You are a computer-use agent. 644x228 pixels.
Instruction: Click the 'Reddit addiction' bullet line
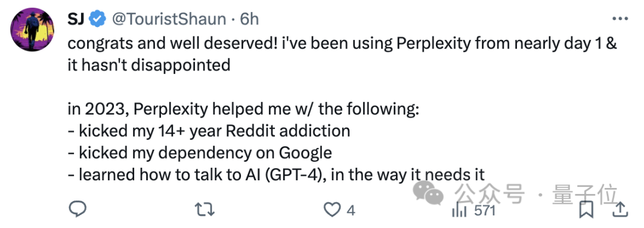[x=209, y=131]
